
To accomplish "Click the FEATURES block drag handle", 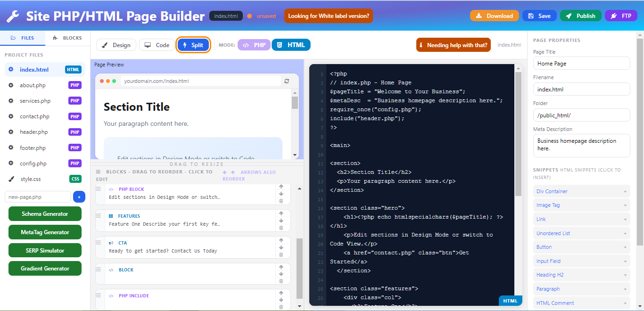I will tap(99, 215).
